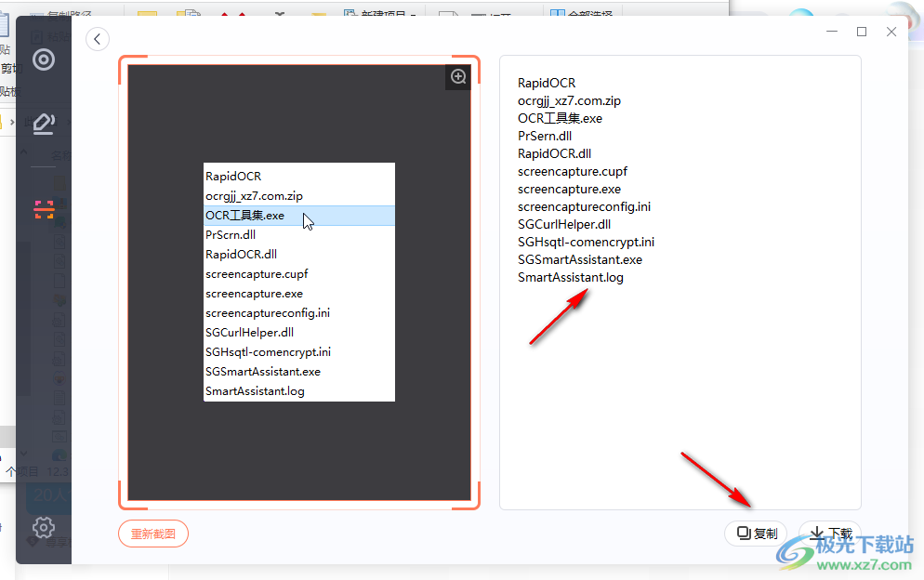924x580 pixels.
Task: Click recognized text SGHsqtl-comencrypt.ini
Action: pos(586,243)
